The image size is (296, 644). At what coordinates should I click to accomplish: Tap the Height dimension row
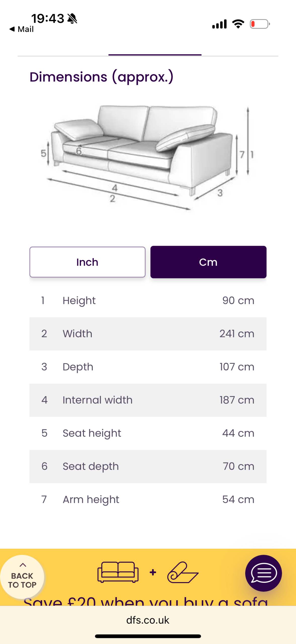point(148,300)
